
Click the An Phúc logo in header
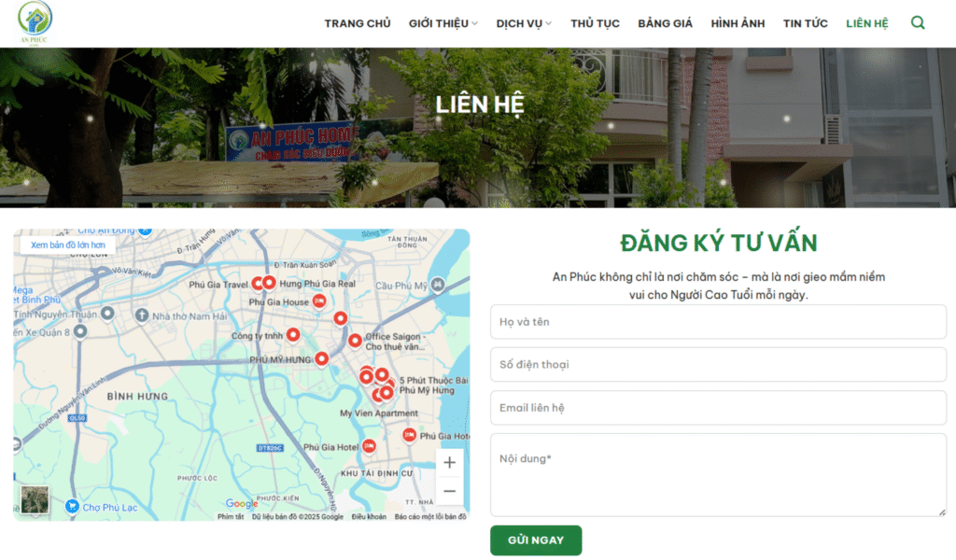(x=35, y=23)
